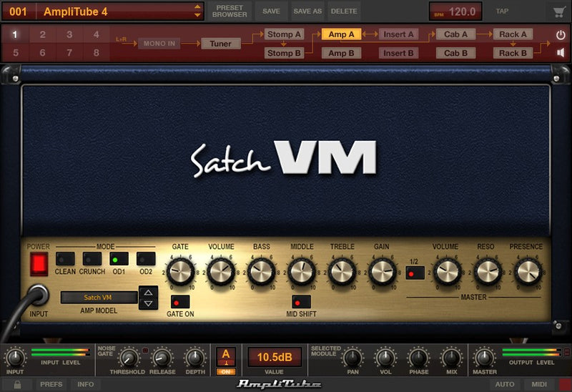Select the Stomp B block
The image size is (572, 392).
pos(285,53)
